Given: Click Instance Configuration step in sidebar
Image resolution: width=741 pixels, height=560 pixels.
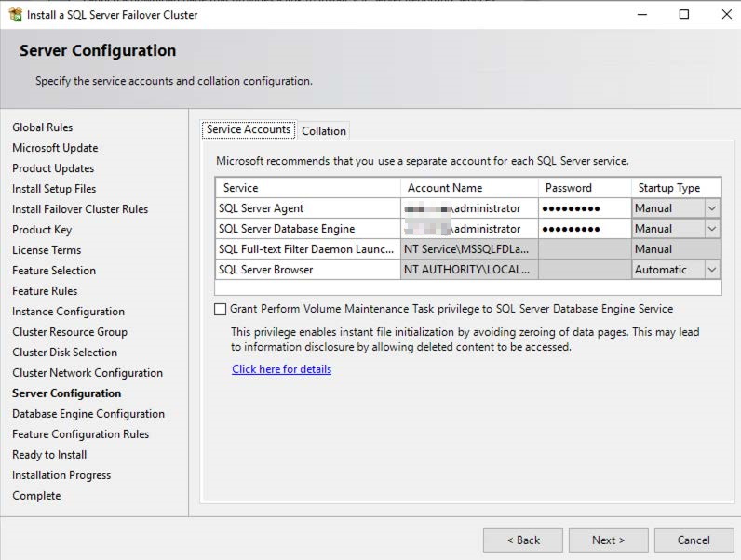Looking at the screenshot, I should pyautogui.click(x=69, y=312).
